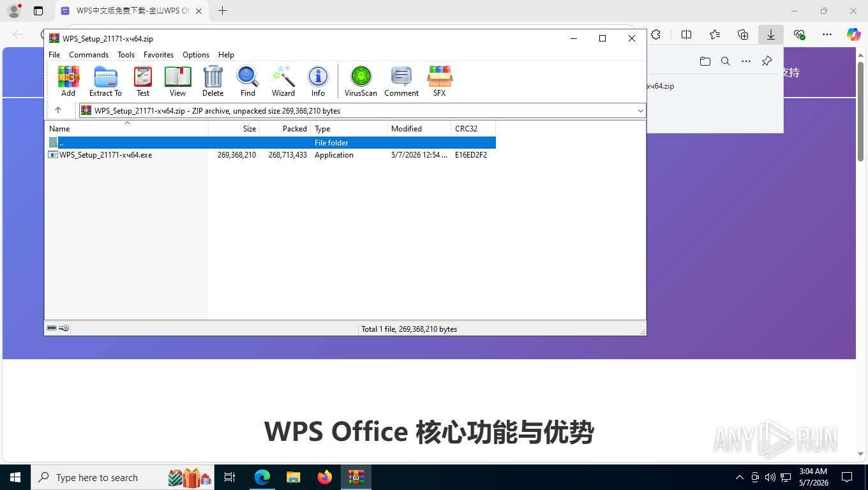
Task: Open Edge Collections icon
Action: 743,34
